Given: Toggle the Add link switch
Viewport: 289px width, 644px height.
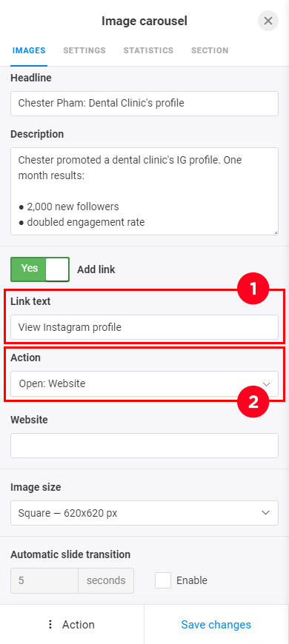Looking at the screenshot, I should click(x=40, y=269).
